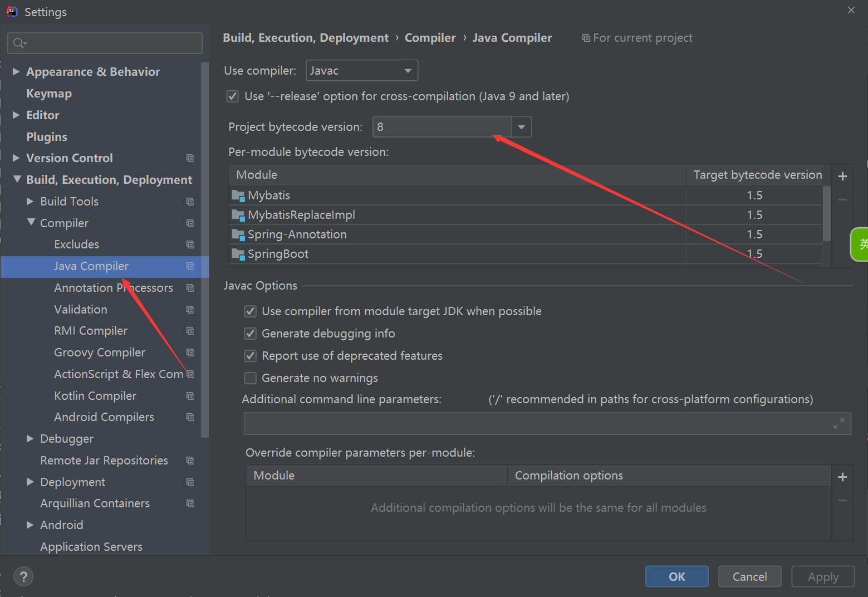The width and height of the screenshot is (868, 597).
Task: Toggle Use compiler from module target JDK
Action: click(251, 311)
